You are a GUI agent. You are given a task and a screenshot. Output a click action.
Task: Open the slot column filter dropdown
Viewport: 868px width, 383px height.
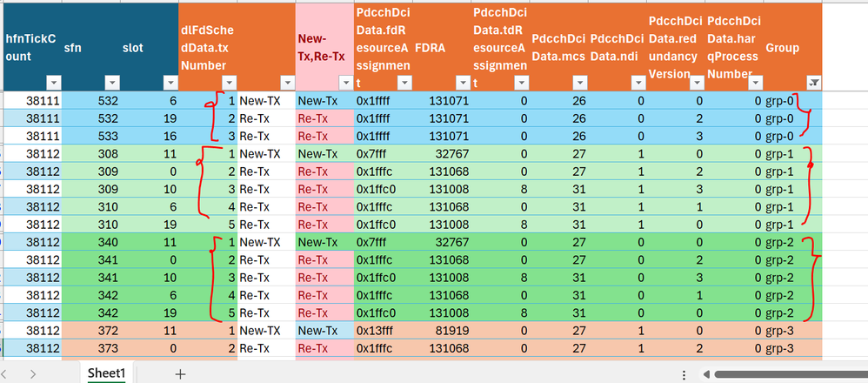[171, 83]
